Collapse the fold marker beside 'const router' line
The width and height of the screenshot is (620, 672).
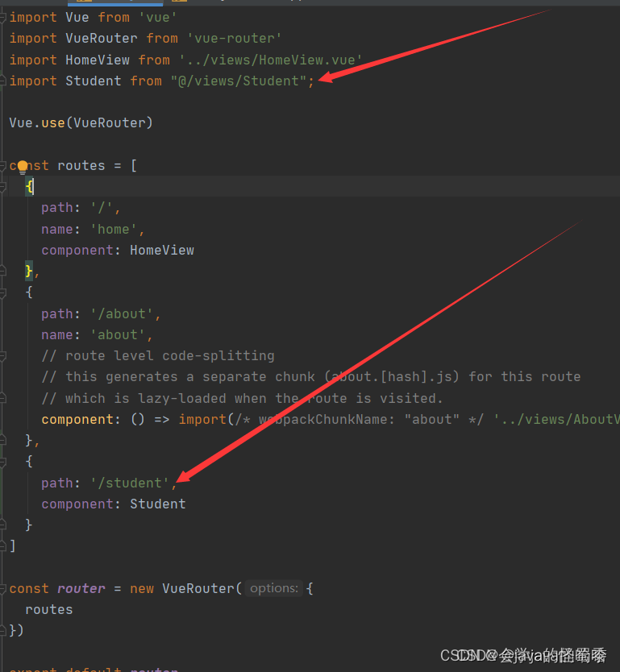tap(2, 588)
